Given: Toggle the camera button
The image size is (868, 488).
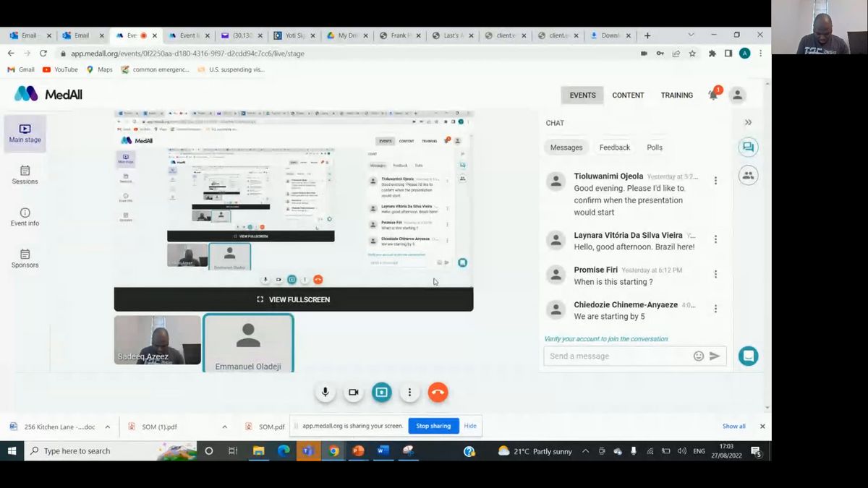Looking at the screenshot, I should coord(353,392).
